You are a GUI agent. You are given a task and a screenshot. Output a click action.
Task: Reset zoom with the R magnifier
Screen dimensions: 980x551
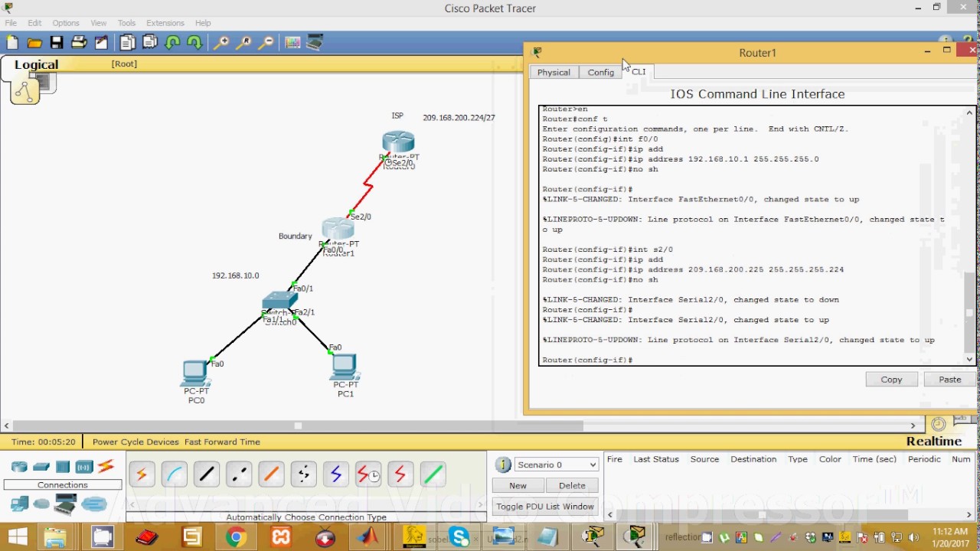pos(243,43)
